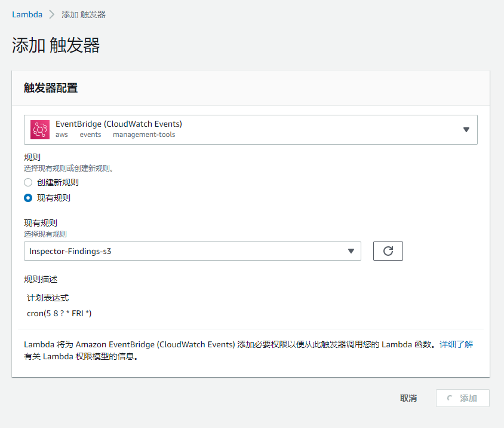504x428 pixels.
Task: Click the pink EventBridge logo square
Action: (40, 129)
